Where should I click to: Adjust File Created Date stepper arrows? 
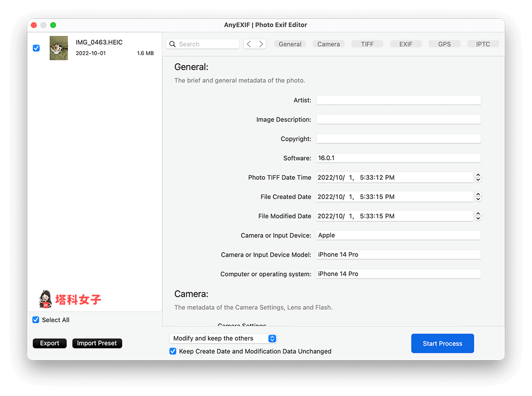pyautogui.click(x=478, y=197)
